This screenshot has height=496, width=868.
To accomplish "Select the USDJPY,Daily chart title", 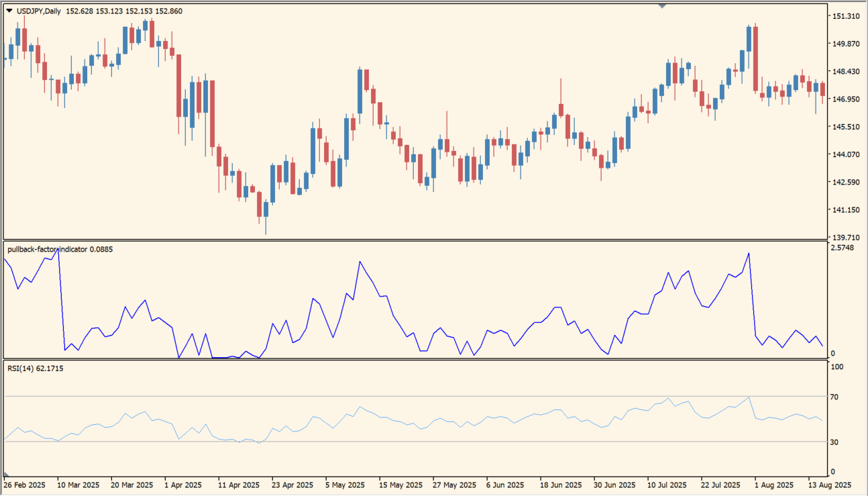I will pyautogui.click(x=38, y=11).
